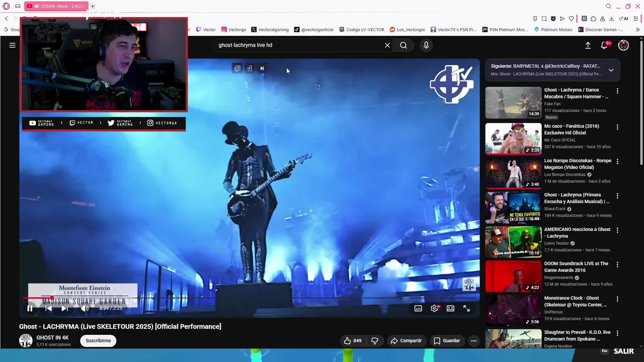Viewport: 644px width, 362px height.
Task: Open the Opera snapshot tool
Action: (544, 19)
